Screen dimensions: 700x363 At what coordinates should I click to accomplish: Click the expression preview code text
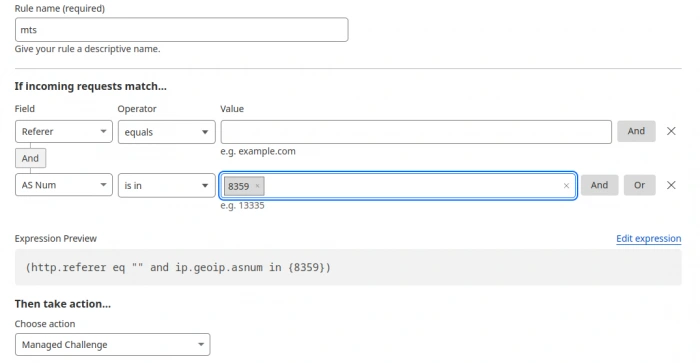coord(178,267)
